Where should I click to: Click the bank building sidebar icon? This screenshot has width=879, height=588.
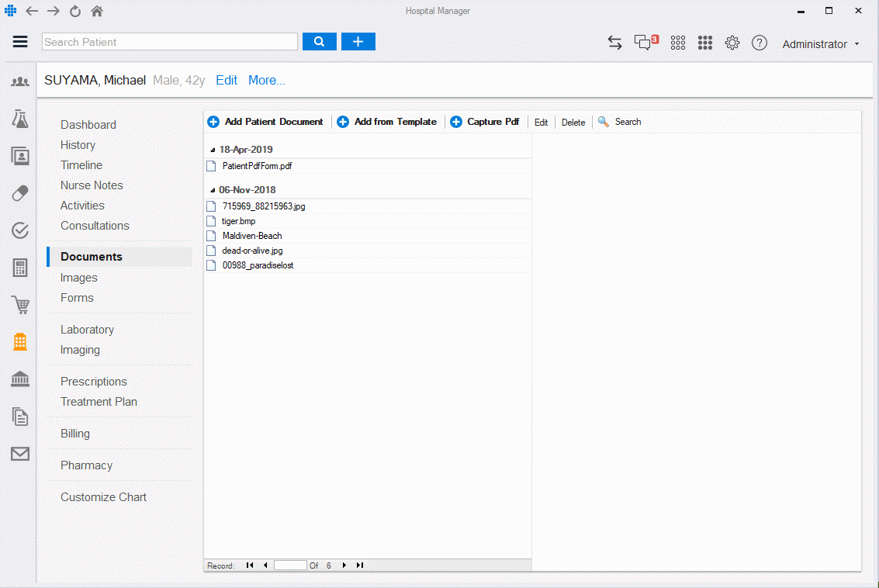click(x=20, y=379)
